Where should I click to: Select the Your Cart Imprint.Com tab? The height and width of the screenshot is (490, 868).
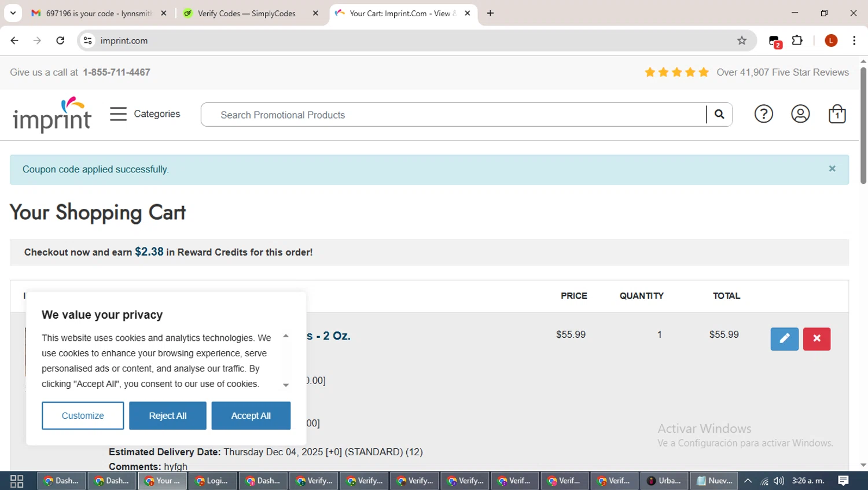click(x=403, y=13)
